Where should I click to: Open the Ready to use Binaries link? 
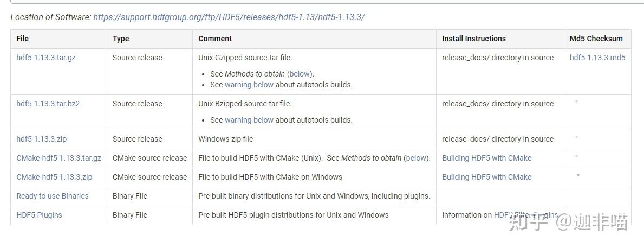[x=52, y=196]
